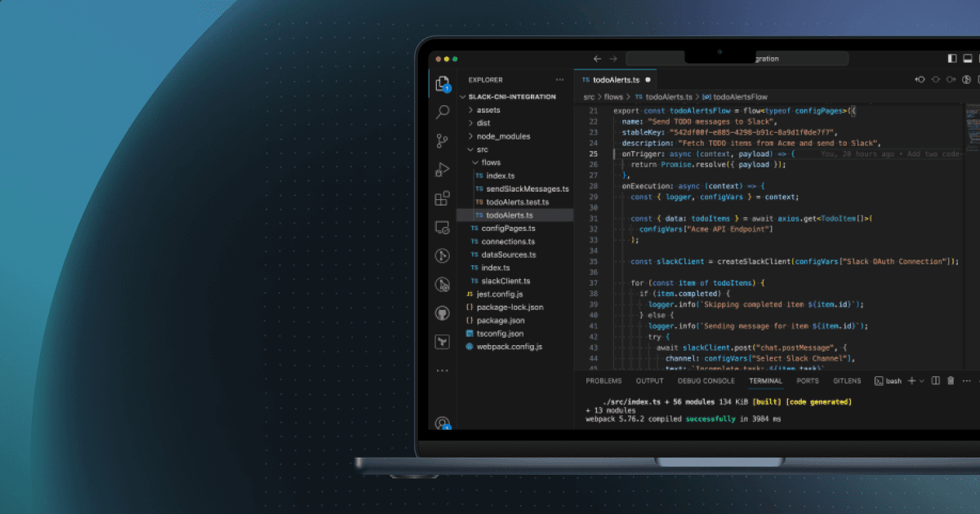The width and height of the screenshot is (980, 514).
Task: Open the Search view in the activity bar
Action: coord(443,112)
